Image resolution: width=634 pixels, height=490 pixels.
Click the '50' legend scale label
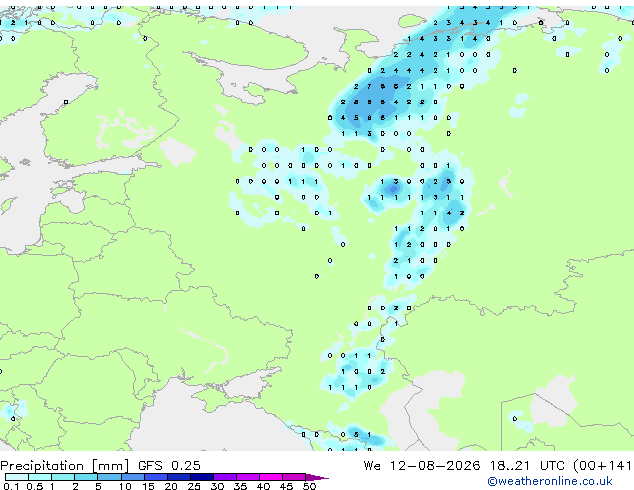[309, 486]
